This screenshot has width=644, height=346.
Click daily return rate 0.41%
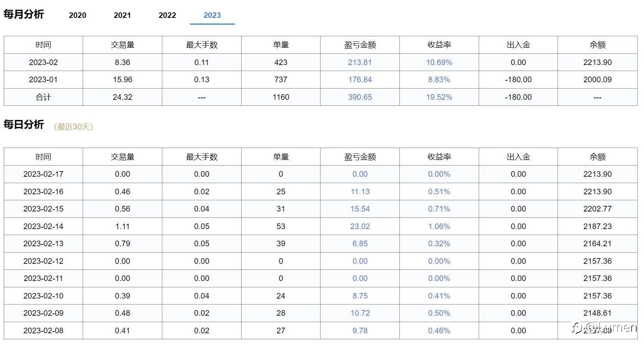tap(439, 296)
